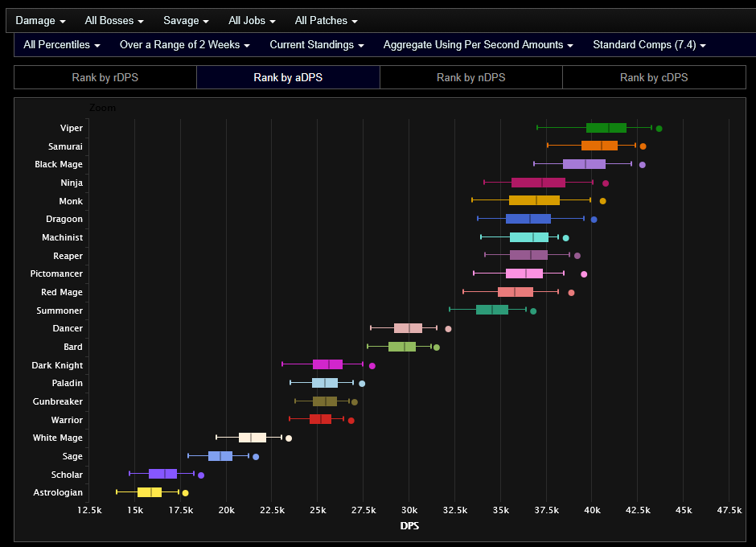Click the Gunbreaker job label
This screenshot has height=547, width=756.
[57, 402]
